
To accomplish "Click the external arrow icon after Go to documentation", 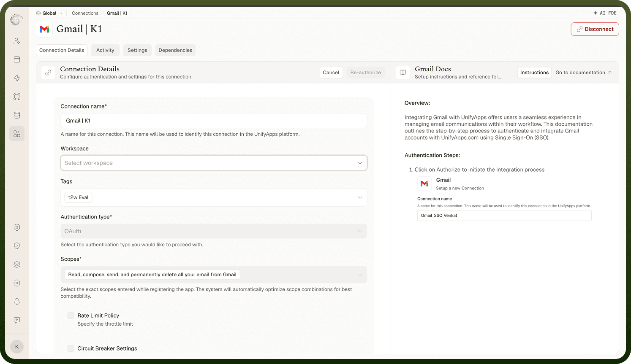I will click(x=610, y=73).
